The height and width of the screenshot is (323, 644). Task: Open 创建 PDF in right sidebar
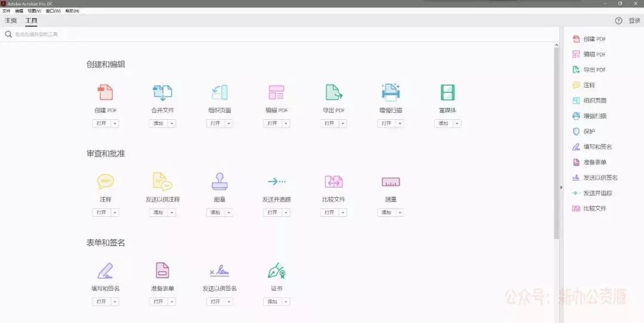click(589, 39)
